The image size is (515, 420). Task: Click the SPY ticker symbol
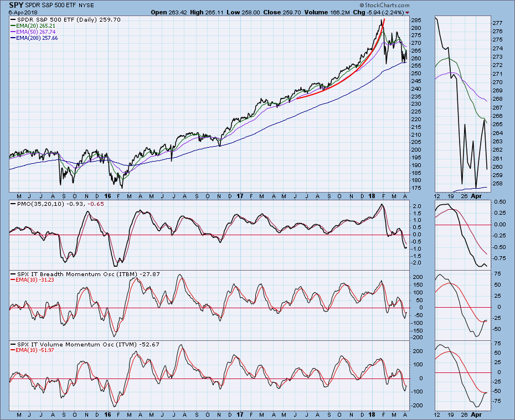16,5
